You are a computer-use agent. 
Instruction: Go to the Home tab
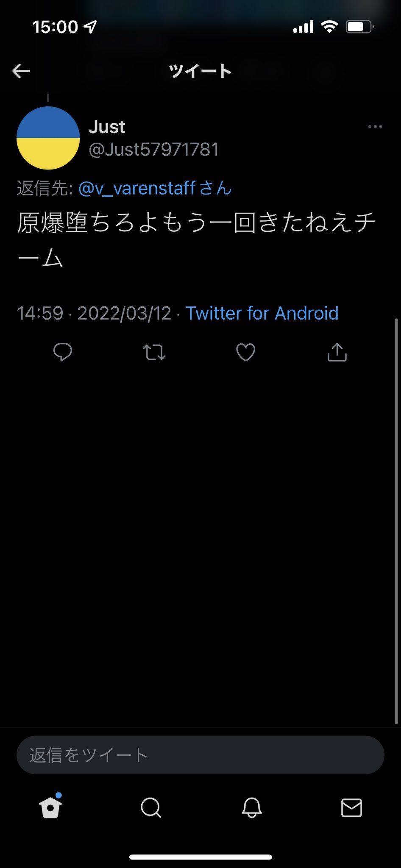click(50, 807)
